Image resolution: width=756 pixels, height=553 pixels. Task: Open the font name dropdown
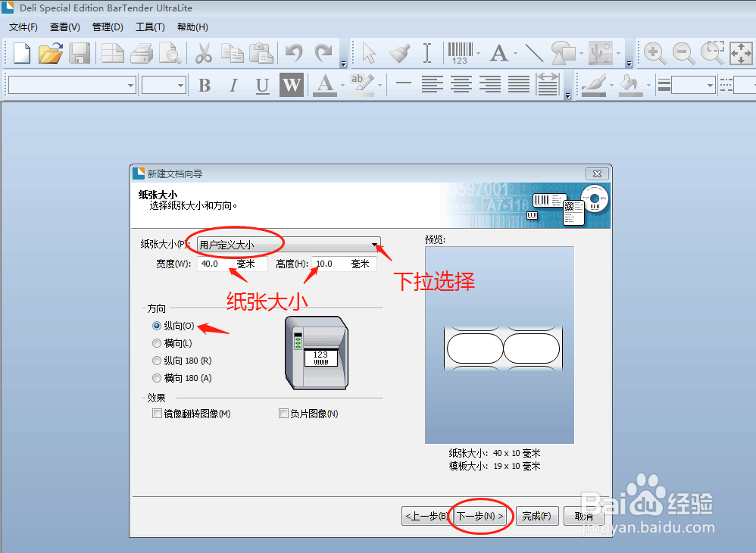click(x=130, y=86)
